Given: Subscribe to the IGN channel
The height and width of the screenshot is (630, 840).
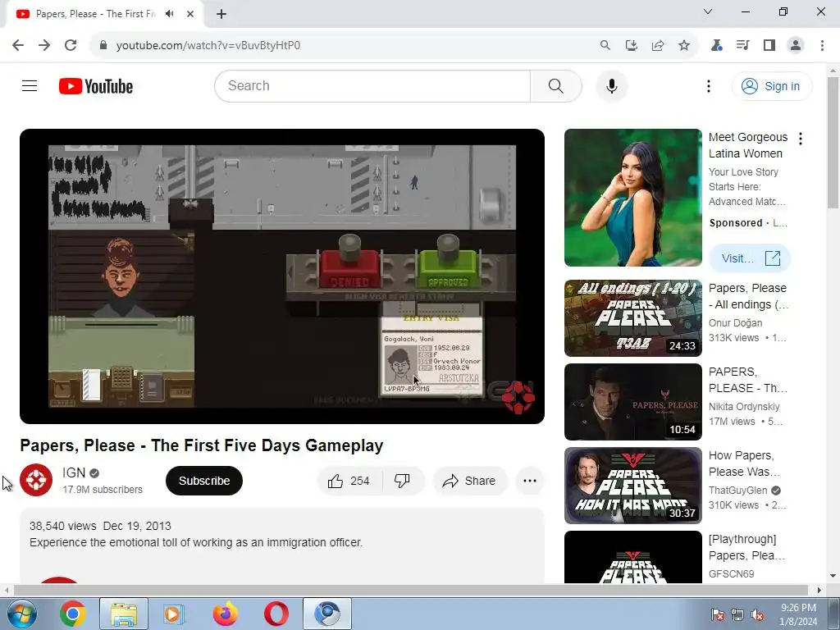Looking at the screenshot, I should (204, 481).
